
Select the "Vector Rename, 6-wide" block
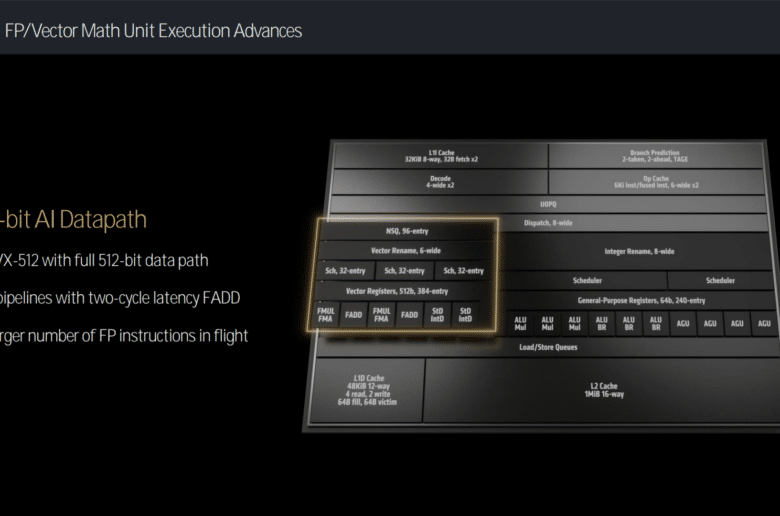[x=405, y=251]
